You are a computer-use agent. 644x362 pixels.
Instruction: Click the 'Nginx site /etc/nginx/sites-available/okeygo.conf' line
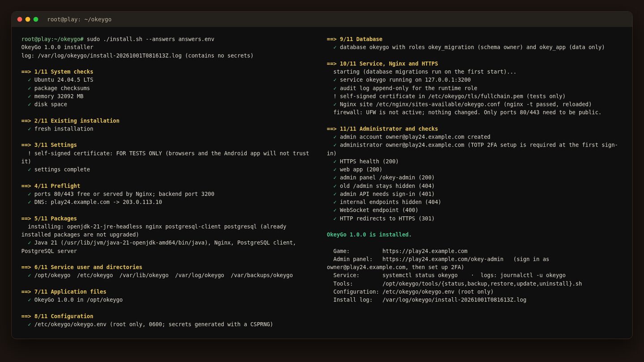[462, 104]
